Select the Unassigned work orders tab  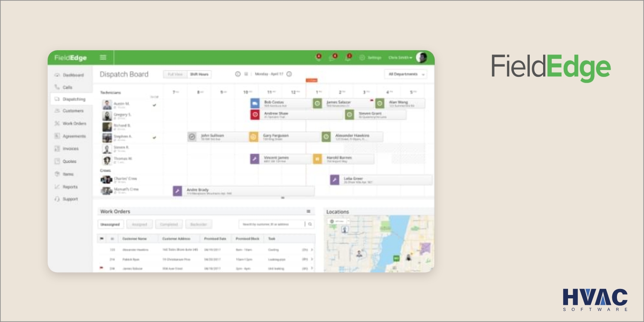click(111, 225)
